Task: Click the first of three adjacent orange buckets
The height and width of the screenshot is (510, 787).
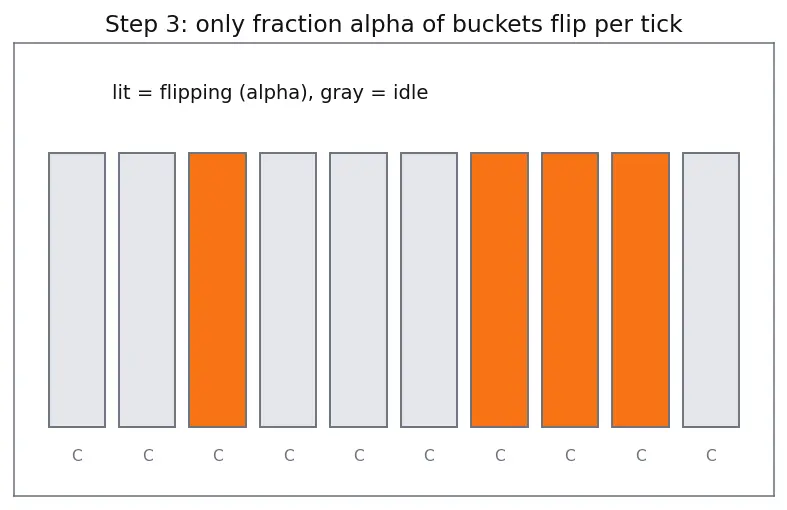Action: click(x=499, y=290)
